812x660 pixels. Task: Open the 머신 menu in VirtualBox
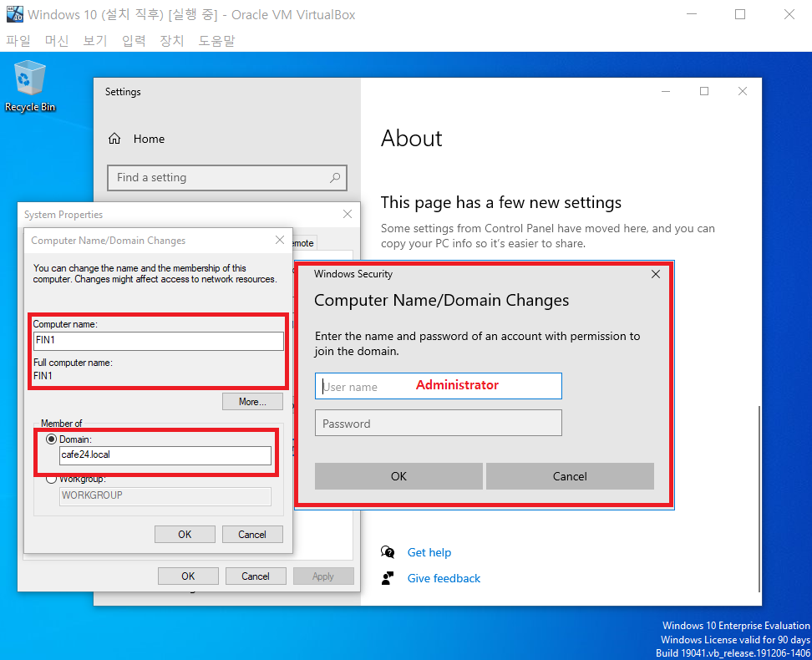pyautogui.click(x=57, y=40)
